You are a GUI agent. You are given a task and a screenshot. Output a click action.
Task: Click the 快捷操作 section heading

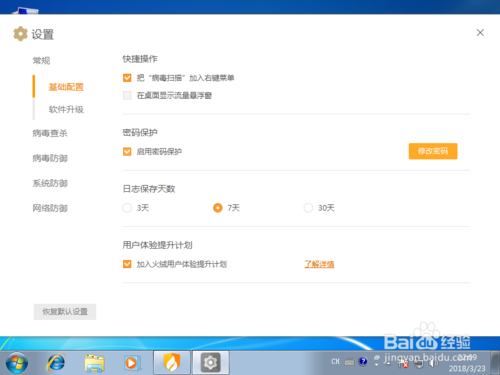[140, 59]
